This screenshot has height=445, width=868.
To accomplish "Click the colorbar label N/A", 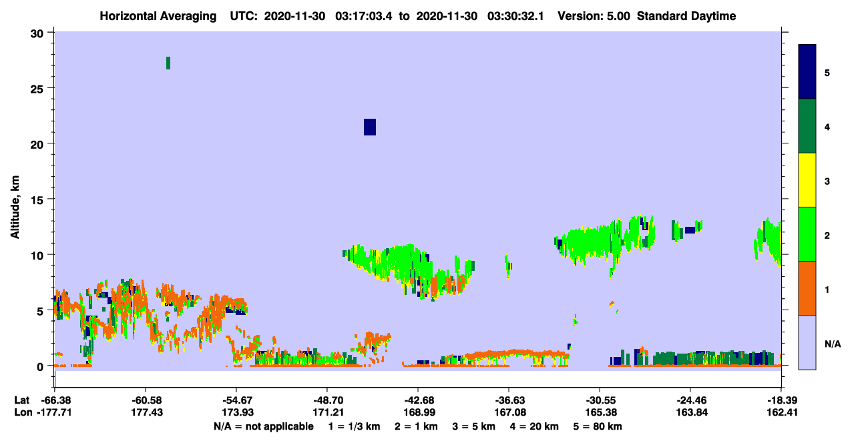I will point(832,344).
